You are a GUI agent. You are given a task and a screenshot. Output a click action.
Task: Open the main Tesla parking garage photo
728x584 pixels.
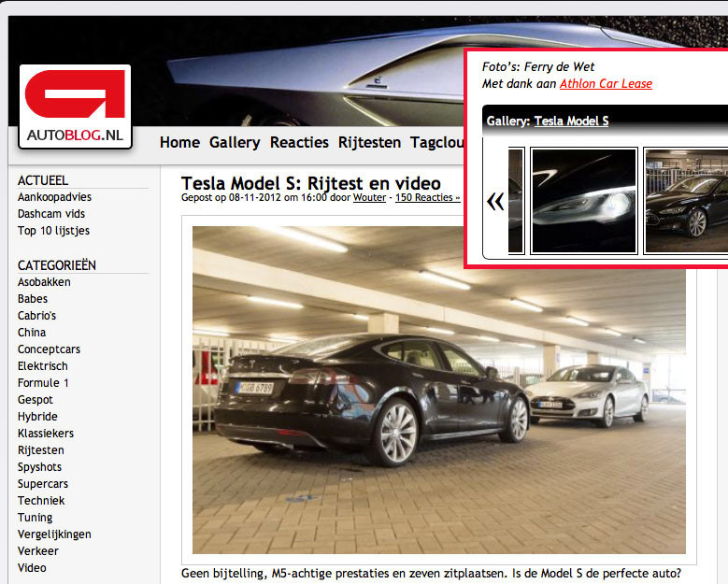point(438,390)
